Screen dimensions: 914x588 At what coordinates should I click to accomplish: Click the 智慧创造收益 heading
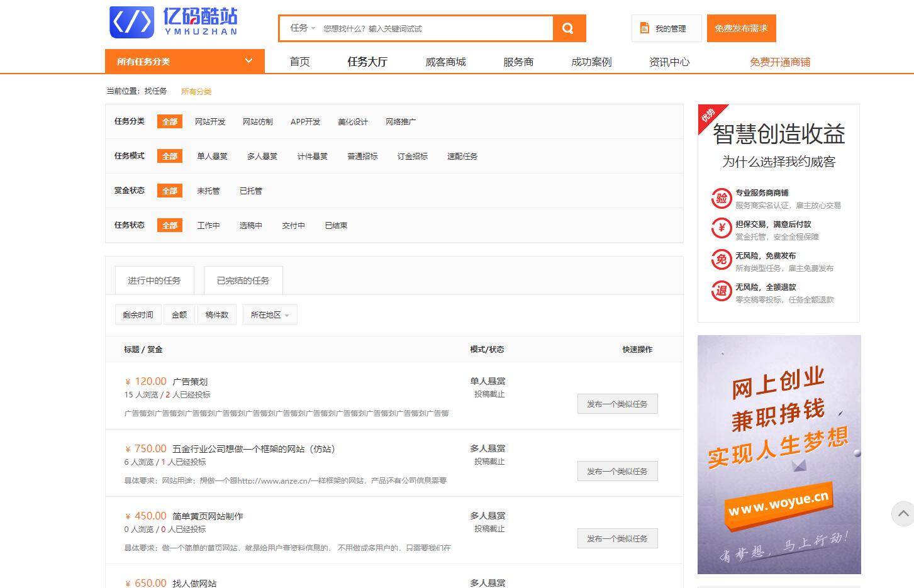coord(779,135)
